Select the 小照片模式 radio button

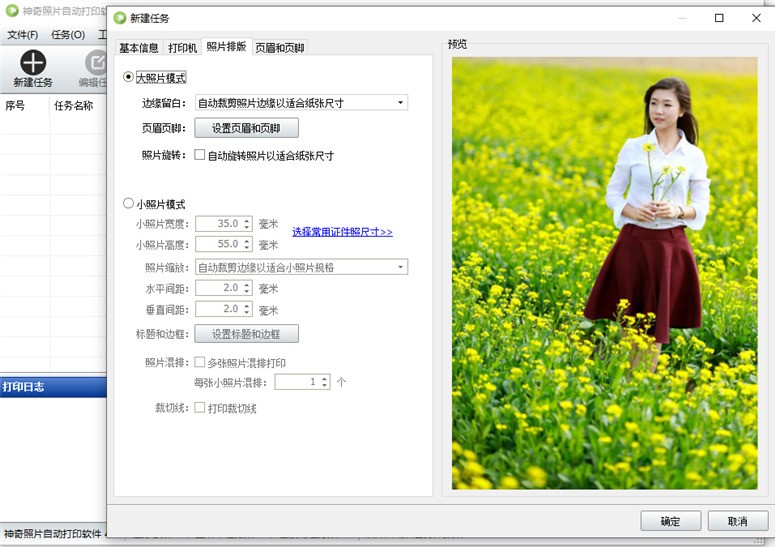click(x=128, y=203)
